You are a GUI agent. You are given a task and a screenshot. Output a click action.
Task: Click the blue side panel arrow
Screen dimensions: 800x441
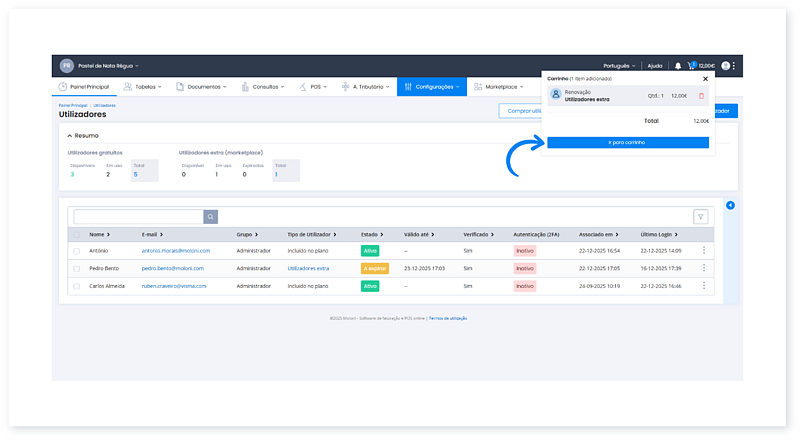(x=729, y=206)
